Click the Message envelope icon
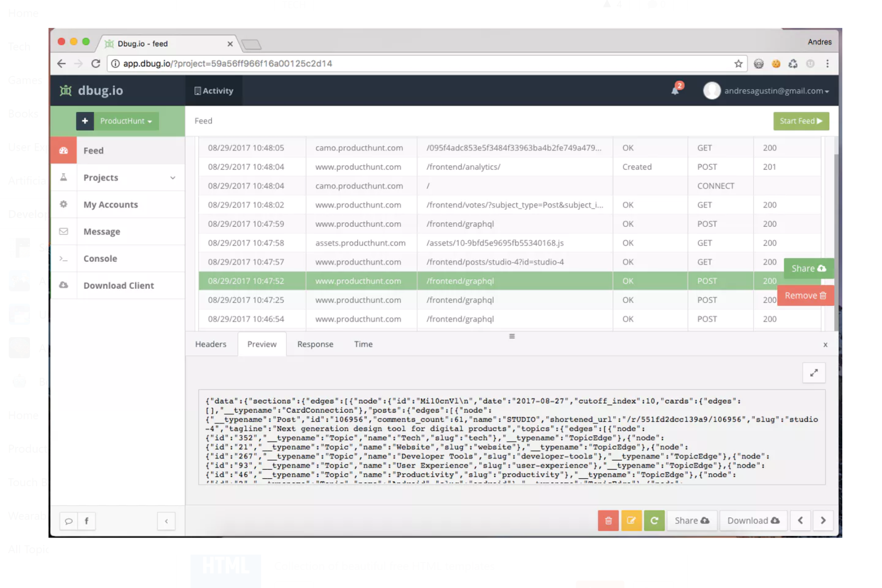This screenshot has width=882, height=588. [x=64, y=231]
